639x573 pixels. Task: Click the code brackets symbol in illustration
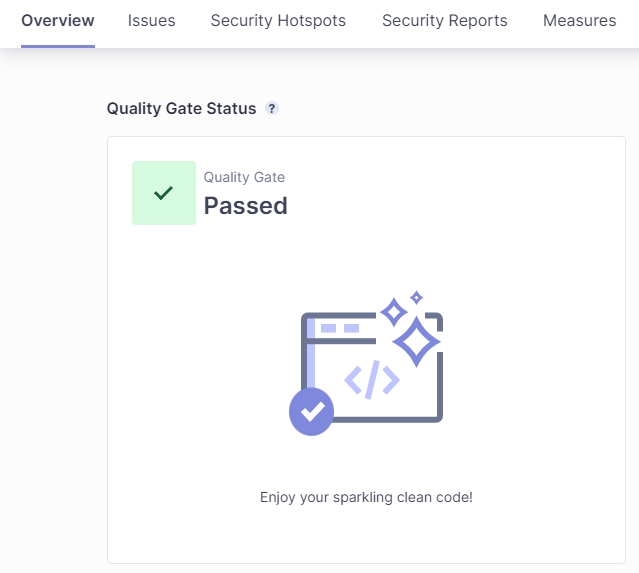pos(372,380)
